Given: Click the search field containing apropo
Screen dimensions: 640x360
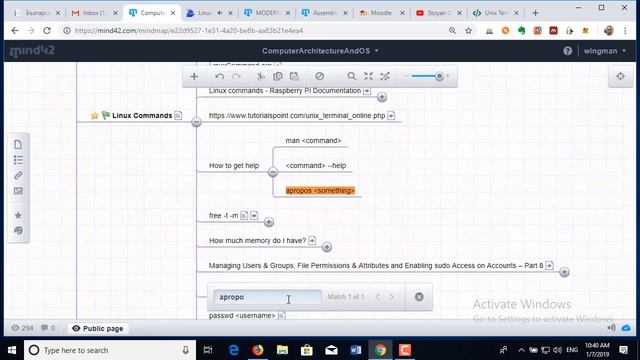Looking at the screenshot, I should pos(267,297).
